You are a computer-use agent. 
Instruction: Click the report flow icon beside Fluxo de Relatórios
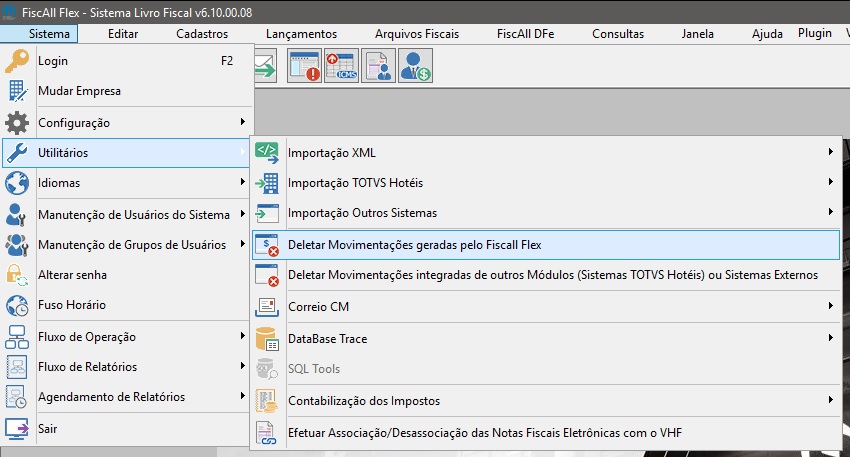point(17,367)
